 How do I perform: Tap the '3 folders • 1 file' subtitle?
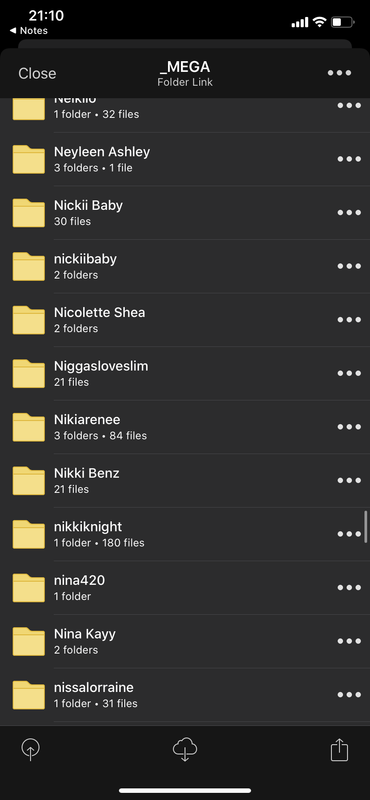click(93, 168)
